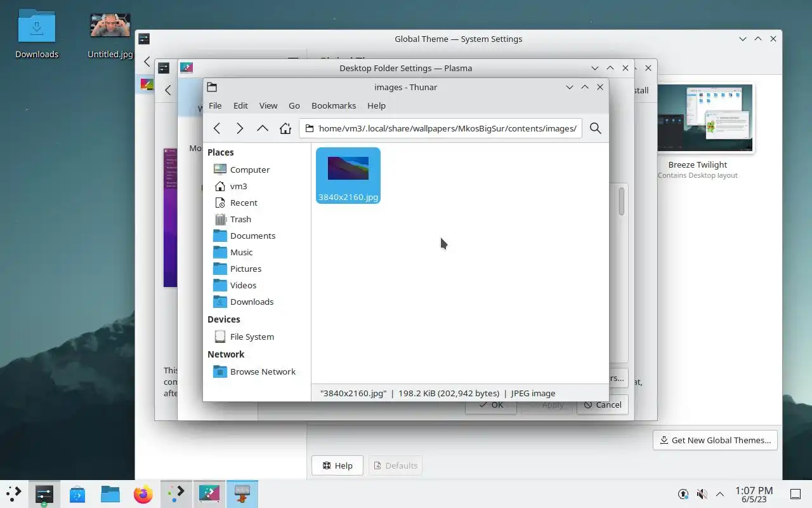Viewport: 812px width, 508px height.
Task: Select the 3840x2160.jpg image thumbnail
Action: click(x=348, y=175)
